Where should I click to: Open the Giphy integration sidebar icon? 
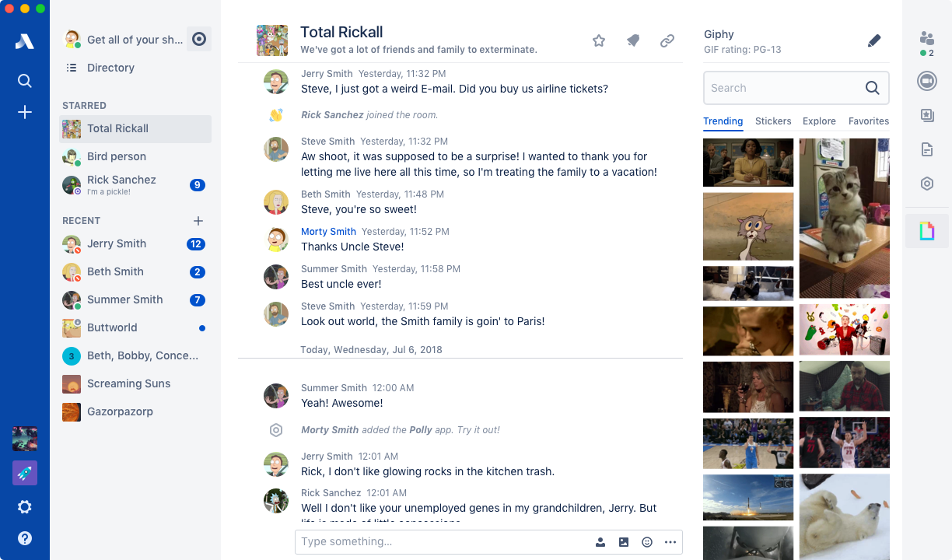(x=926, y=231)
